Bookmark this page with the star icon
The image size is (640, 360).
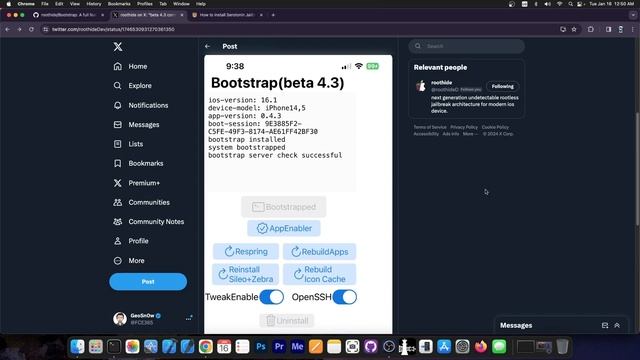574,29
